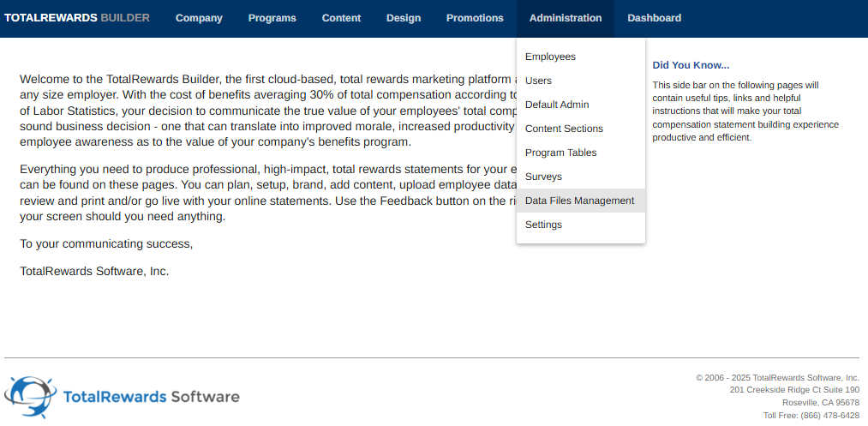This screenshot has width=868, height=426.
Task: Click 'To your communicating success,' line
Action: click(106, 243)
